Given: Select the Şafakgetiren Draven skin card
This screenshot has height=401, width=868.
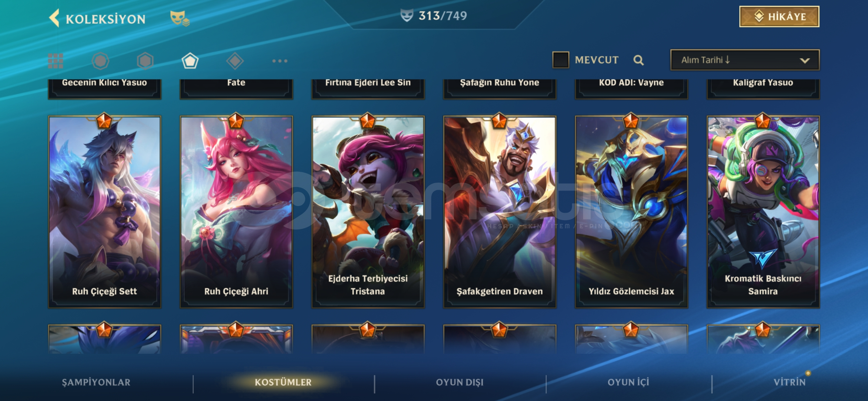Looking at the screenshot, I should coord(500,212).
